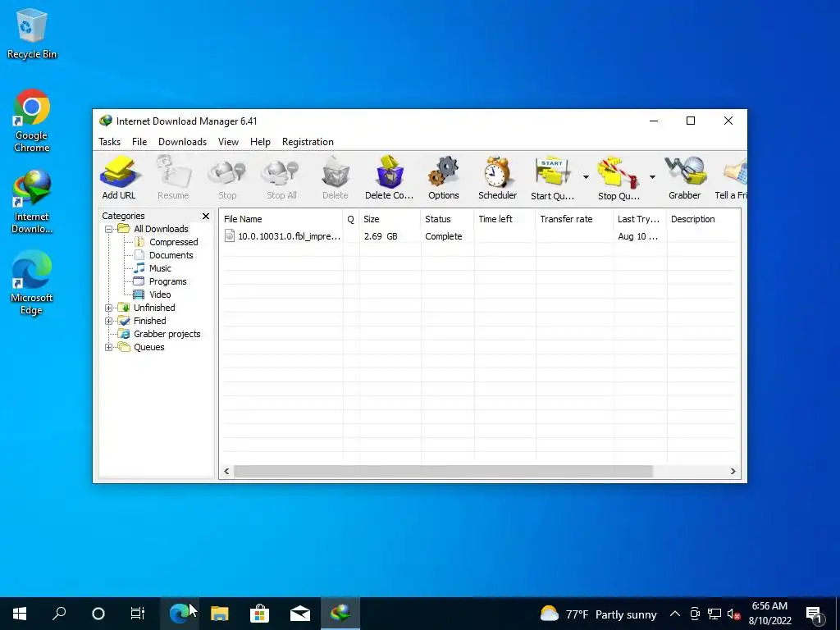Select the Music category
The image size is (840, 630).
160,268
